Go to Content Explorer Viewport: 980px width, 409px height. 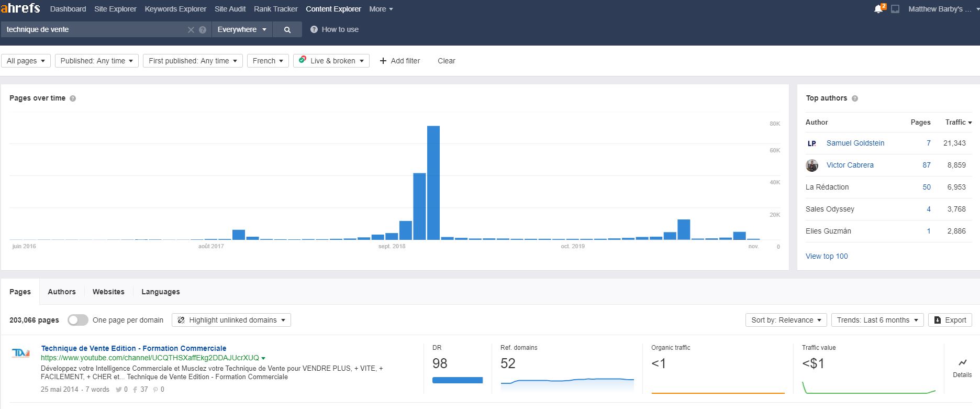[333, 9]
